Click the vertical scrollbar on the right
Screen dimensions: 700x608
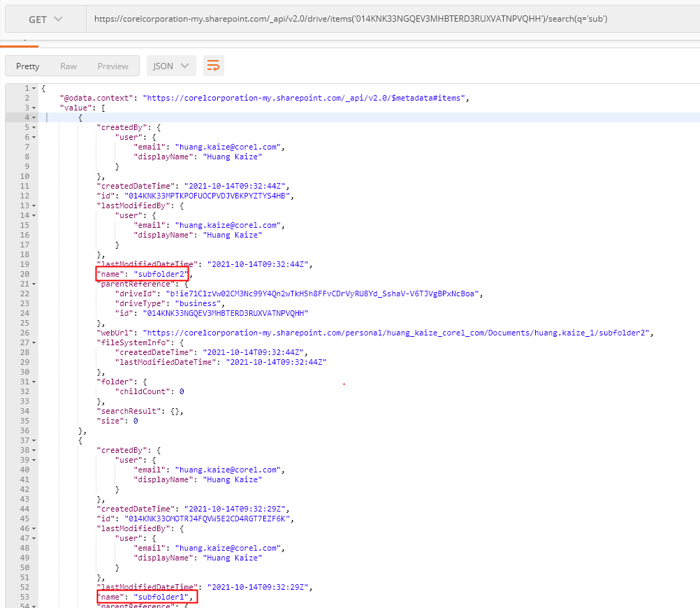[697, 280]
